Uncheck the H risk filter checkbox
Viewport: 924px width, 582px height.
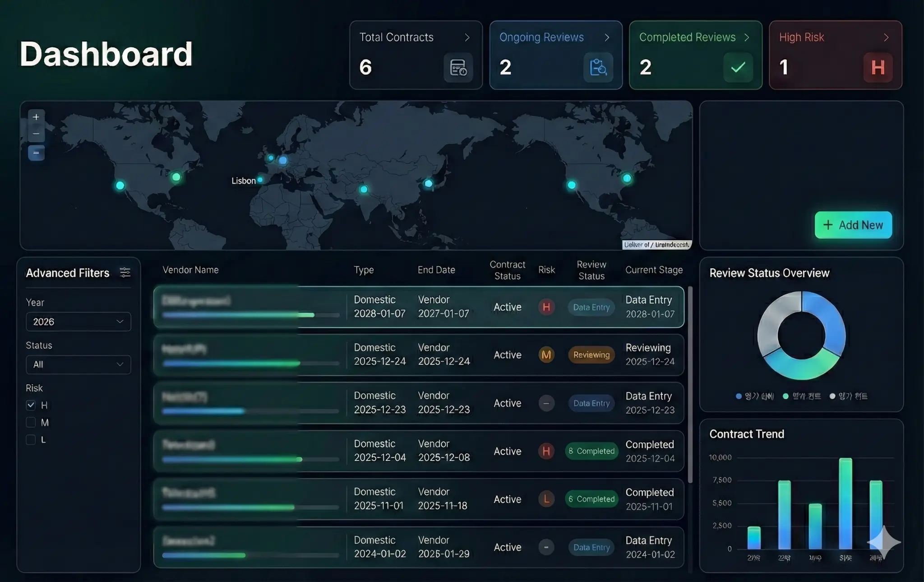[x=31, y=405]
